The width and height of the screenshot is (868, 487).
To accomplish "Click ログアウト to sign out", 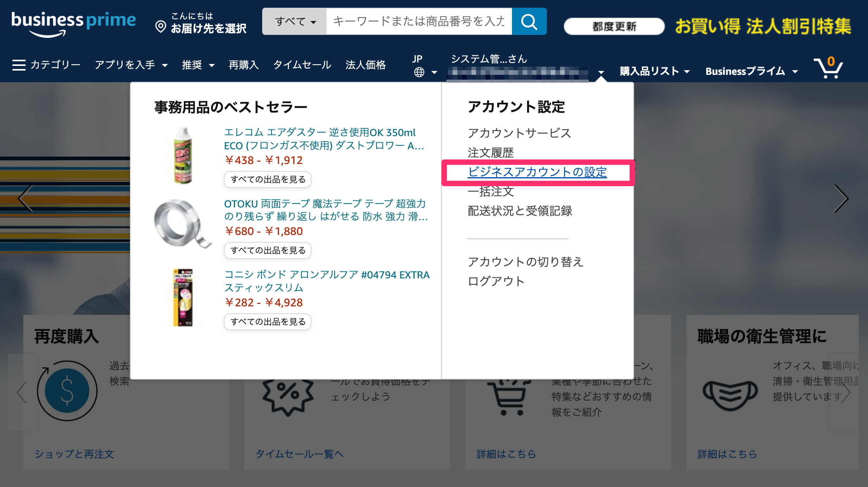I will (x=496, y=281).
